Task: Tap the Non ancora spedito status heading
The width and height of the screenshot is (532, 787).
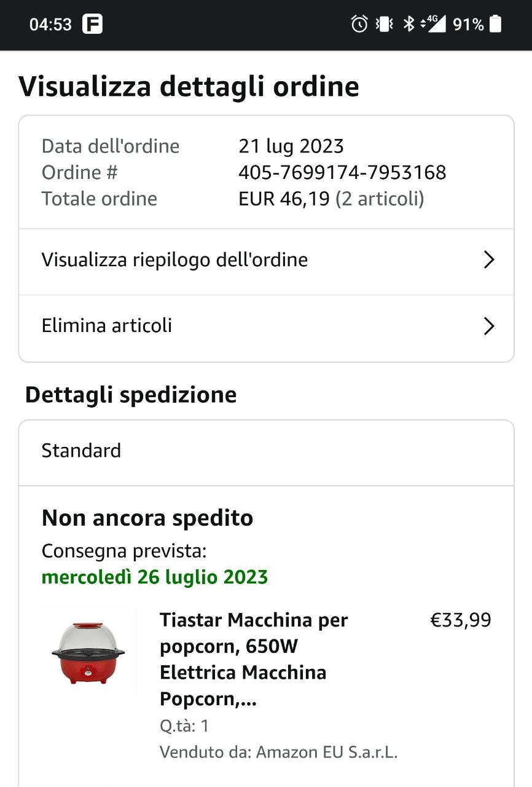Action: tap(147, 518)
